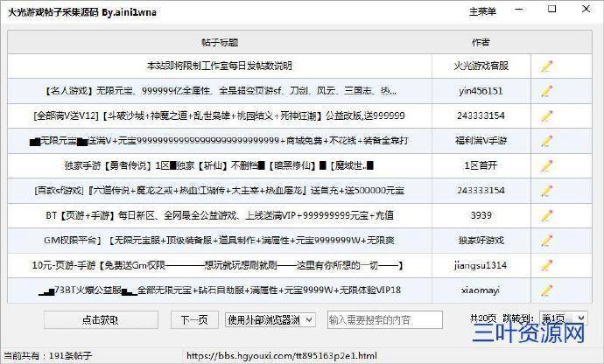Maximize the window
Viewport: 604px width, 364px height.
point(552,9)
